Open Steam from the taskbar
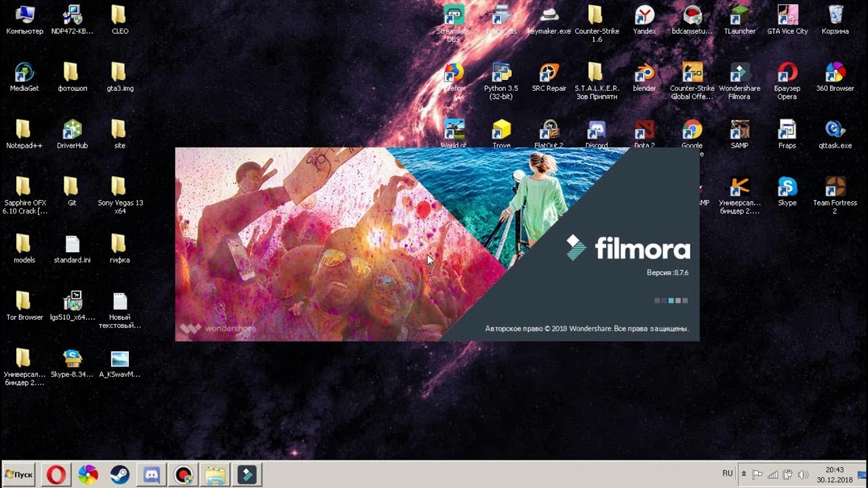Image resolution: width=868 pixels, height=488 pixels. click(119, 474)
